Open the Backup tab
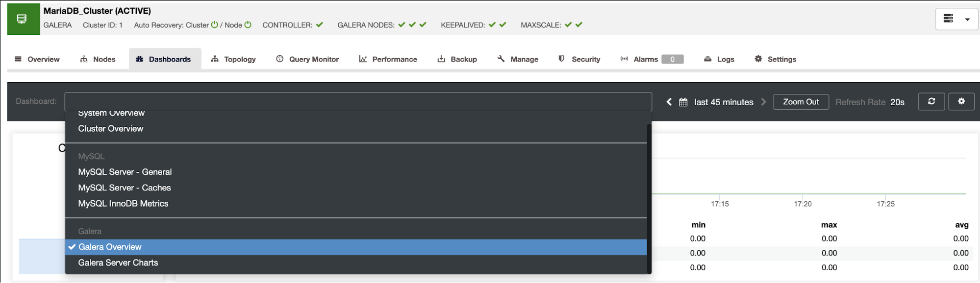980x283 pixels. (457, 59)
